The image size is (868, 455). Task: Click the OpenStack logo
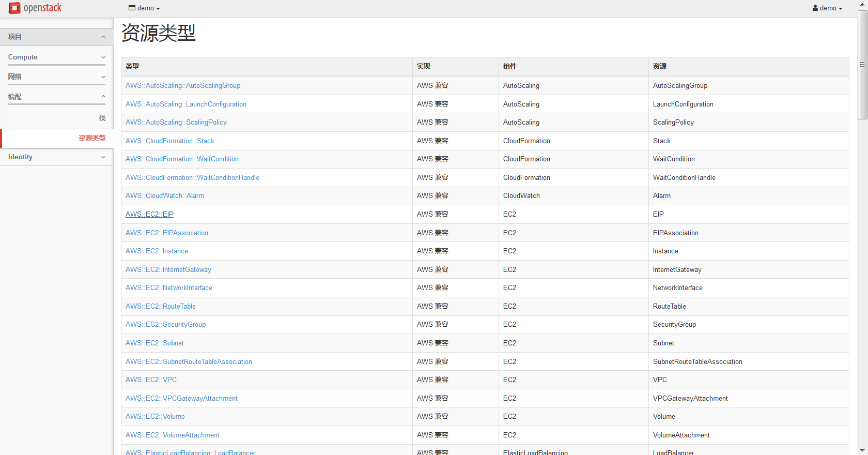pyautogui.click(x=35, y=8)
